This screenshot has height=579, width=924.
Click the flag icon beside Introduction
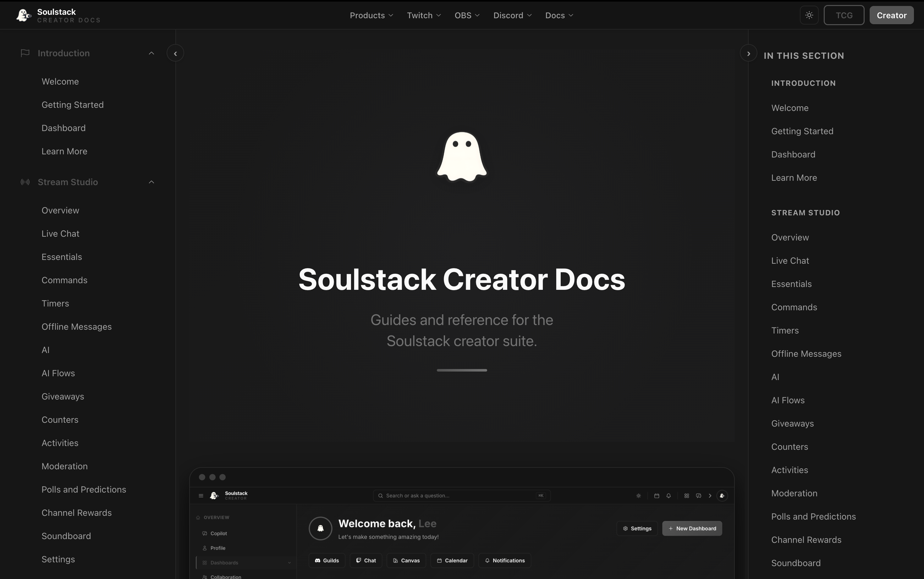pos(25,53)
